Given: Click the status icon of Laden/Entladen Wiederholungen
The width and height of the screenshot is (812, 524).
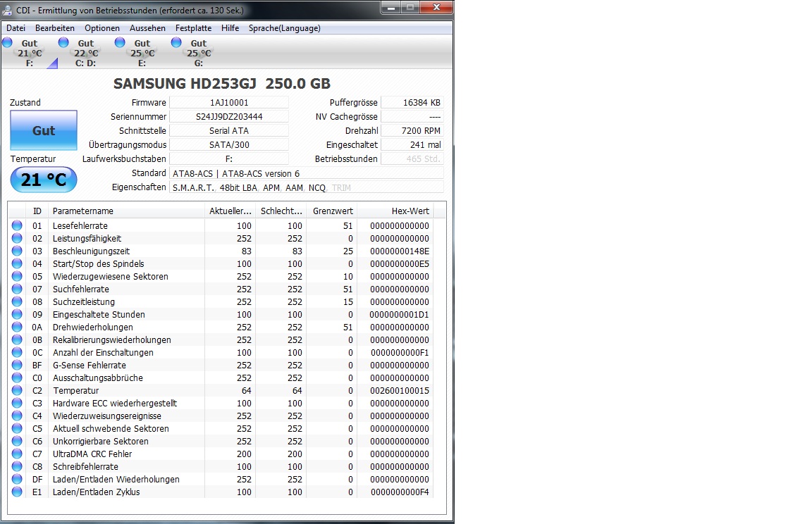Looking at the screenshot, I should tap(17, 479).
